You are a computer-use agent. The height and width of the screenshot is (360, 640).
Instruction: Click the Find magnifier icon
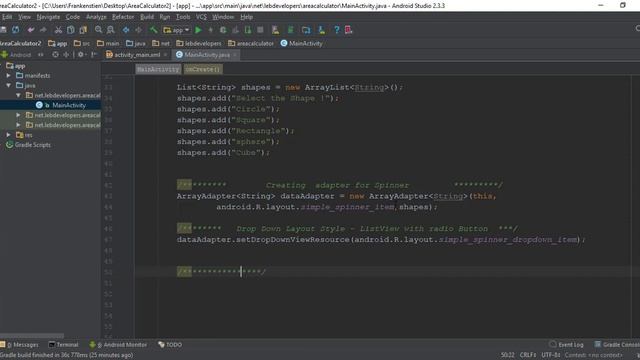coord(98,30)
